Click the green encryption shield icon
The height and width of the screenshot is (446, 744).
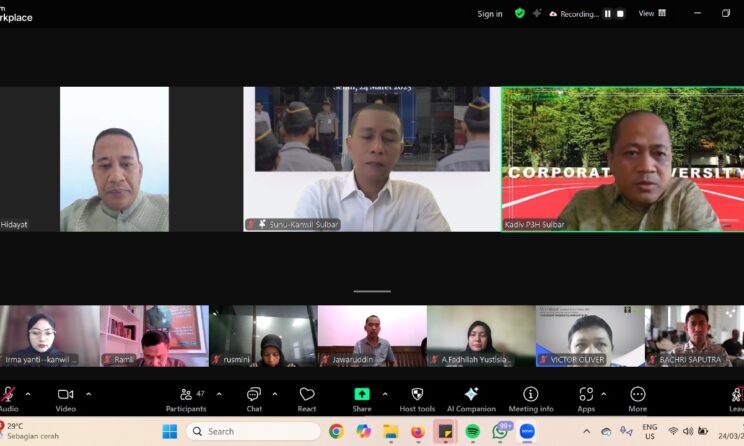pyautogui.click(x=520, y=13)
